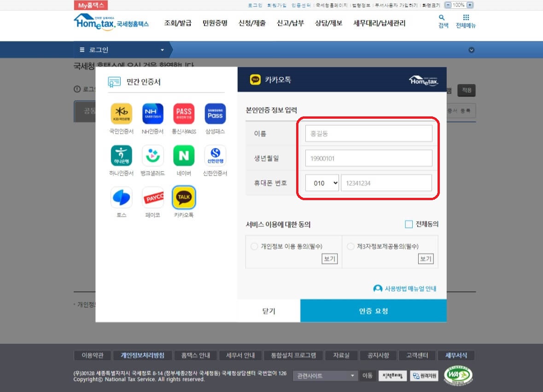543x392 pixels.
Task: Select 개인정보 이용 동의(필수) radio
Action: [x=254, y=246]
